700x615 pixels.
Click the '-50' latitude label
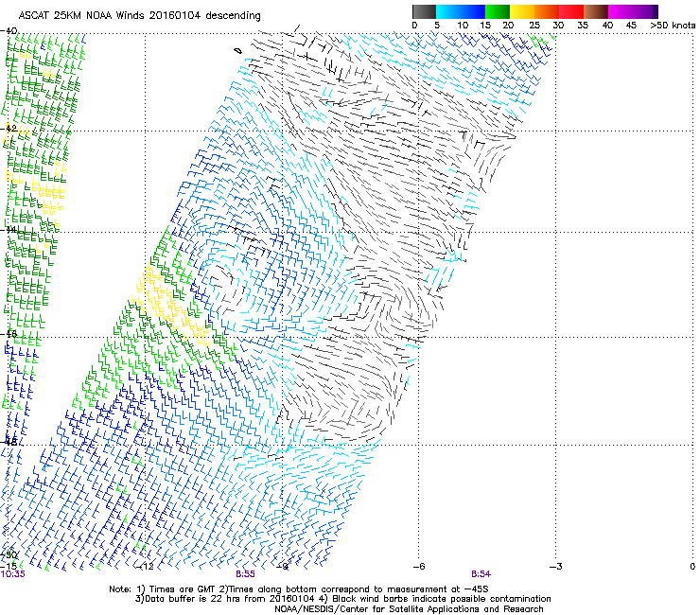click(x=9, y=554)
